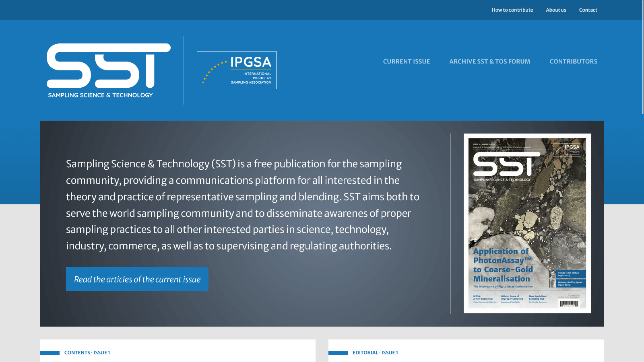The image size is (644, 362).
Task: Click the SST introduction paragraph text
Action: coord(242,205)
